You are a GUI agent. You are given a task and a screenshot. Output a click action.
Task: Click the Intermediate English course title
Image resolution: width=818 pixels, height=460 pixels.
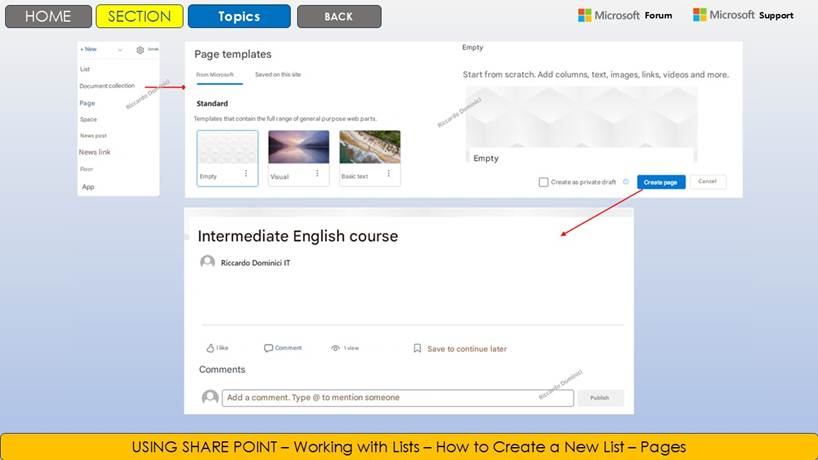coord(298,236)
